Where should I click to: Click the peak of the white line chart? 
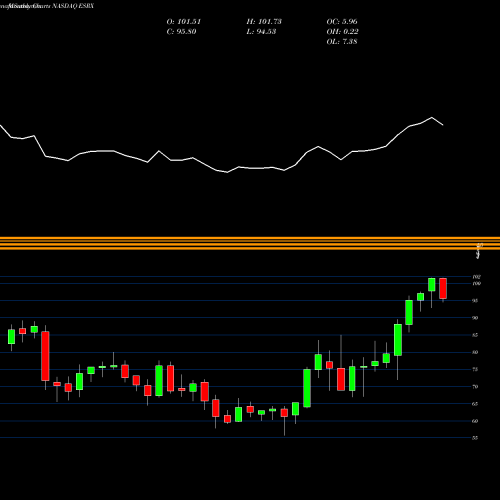(x=432, y=117)
